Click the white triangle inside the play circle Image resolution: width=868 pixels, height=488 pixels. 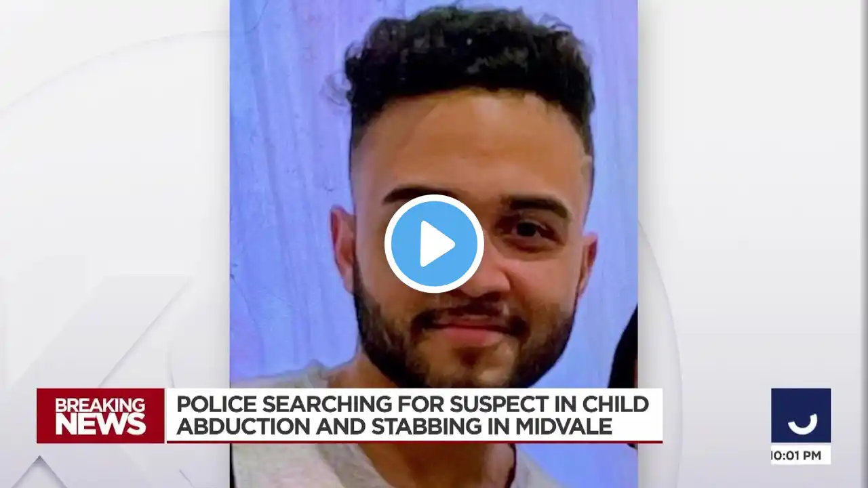click(x=437, y=244)
